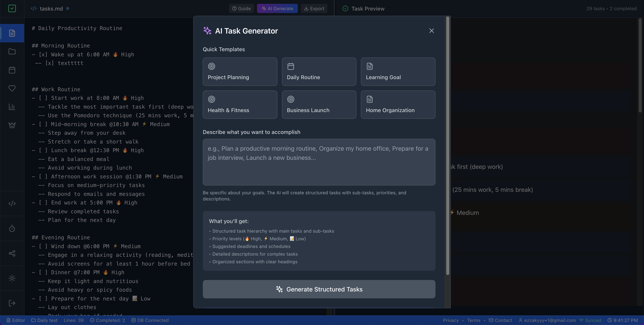Pick the Health & Fitness template

tap(240, 104)
